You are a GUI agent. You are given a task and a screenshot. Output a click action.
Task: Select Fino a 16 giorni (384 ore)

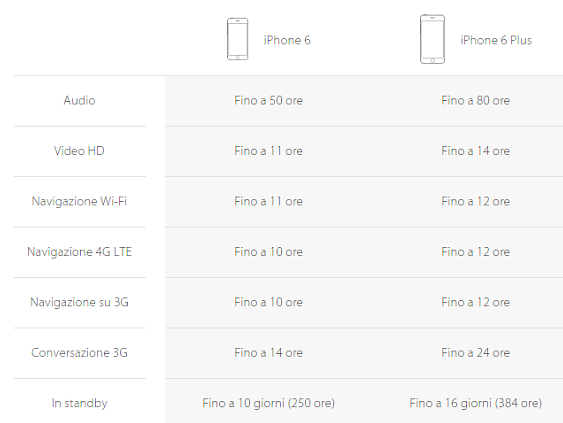[x=475, y=403]
